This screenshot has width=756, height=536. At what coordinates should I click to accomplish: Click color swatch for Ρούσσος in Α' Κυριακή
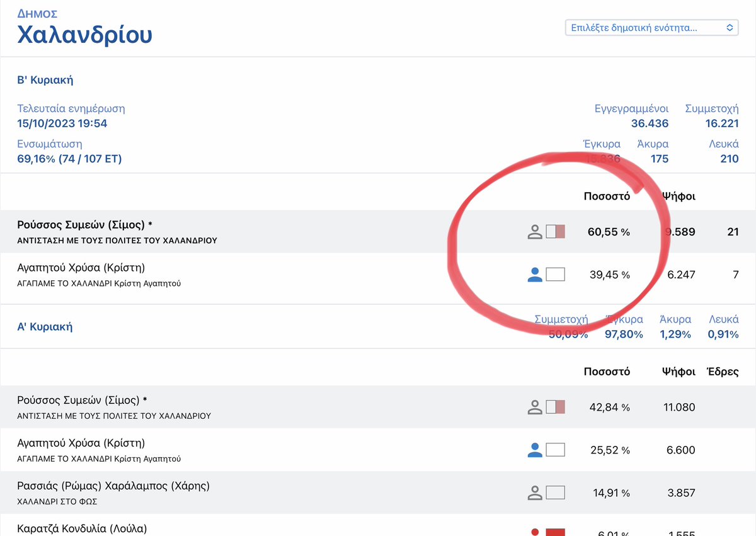coord(556,408)
